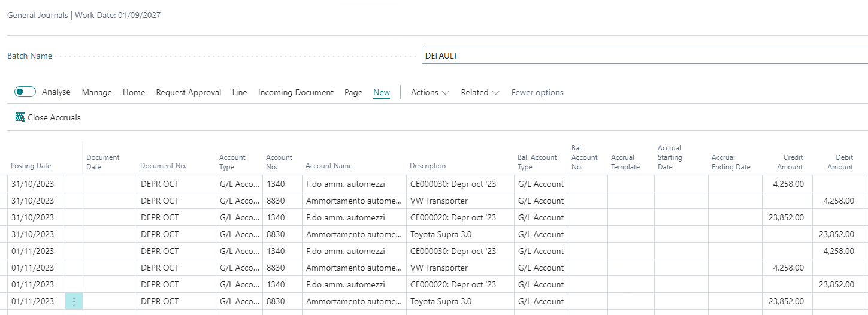Click VW Transporter in the 31/10/2023 row
868x315 pixels.
pos(439,201)
